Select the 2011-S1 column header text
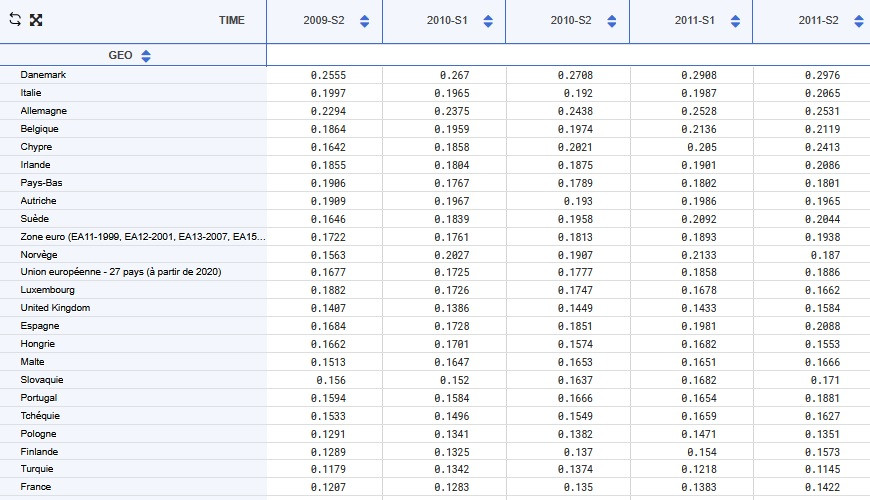Image resolution: width=870 pixels, height=500 pixels. [x=695, y=21]
